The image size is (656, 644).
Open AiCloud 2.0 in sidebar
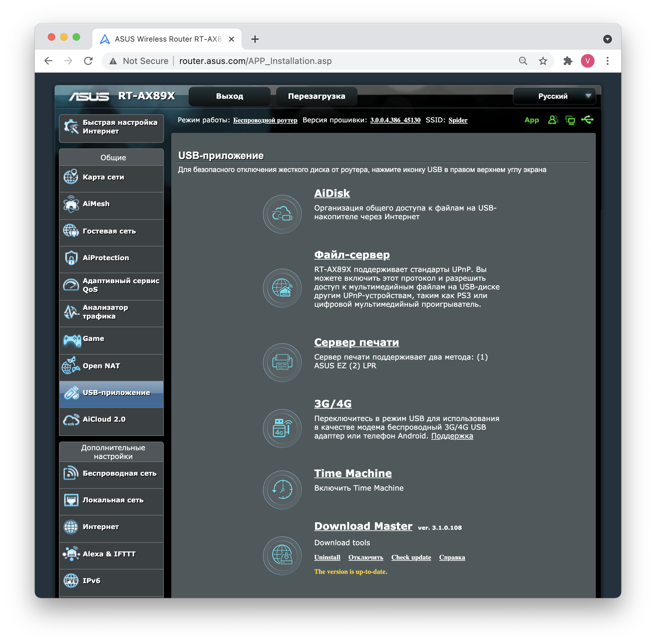pos(111,421)
